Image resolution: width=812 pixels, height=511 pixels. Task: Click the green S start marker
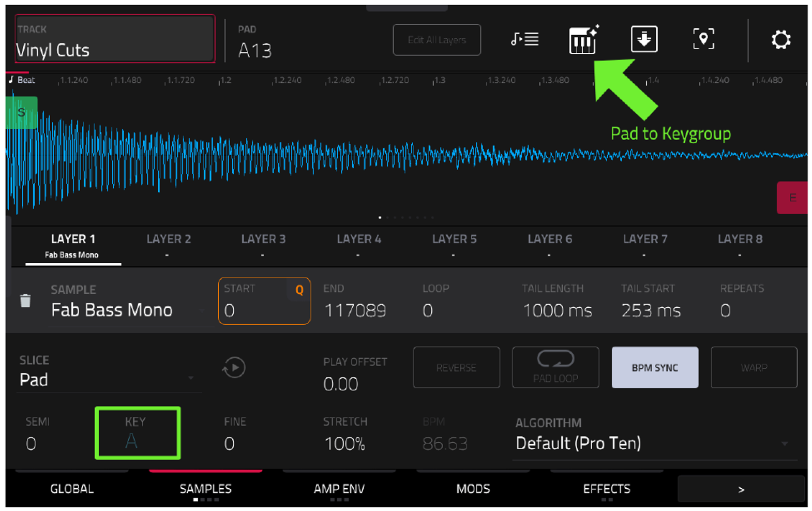pos(21,112)
